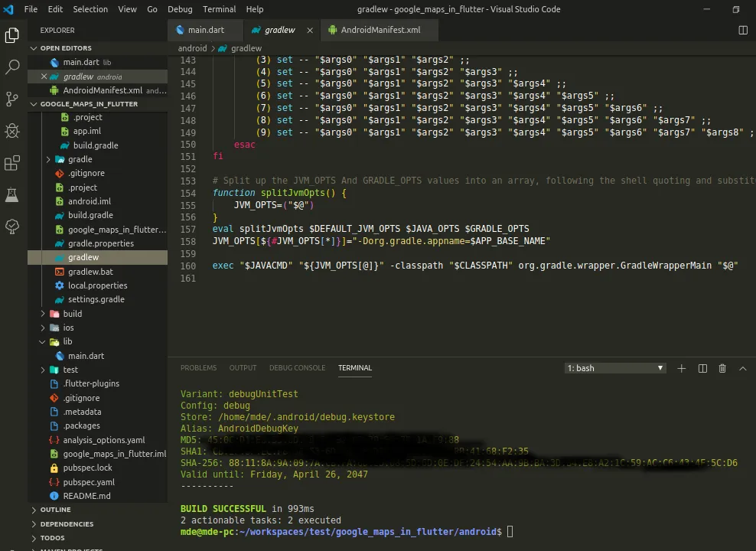756x551 pixels.
Task: Open the Source Control view
Action: point(12,99)
